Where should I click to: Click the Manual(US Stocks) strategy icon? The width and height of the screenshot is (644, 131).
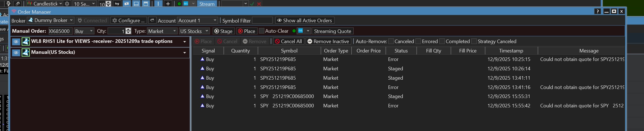point(26,52)
